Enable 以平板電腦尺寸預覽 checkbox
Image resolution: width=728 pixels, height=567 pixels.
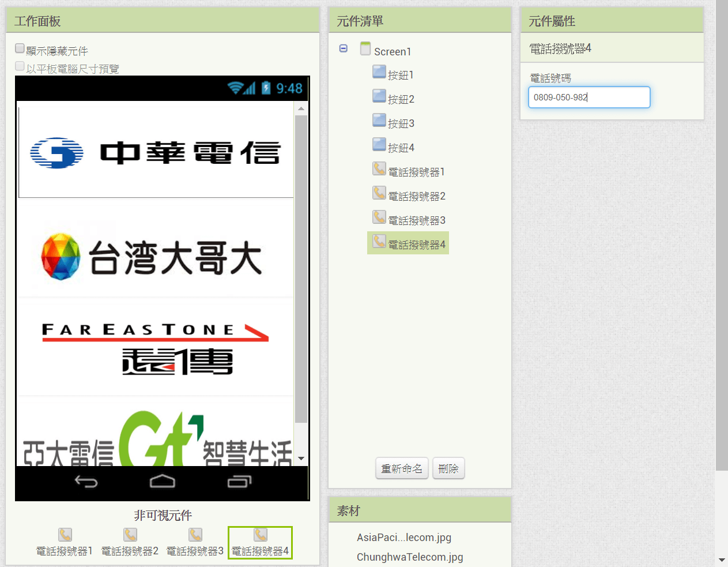(20, 66)
